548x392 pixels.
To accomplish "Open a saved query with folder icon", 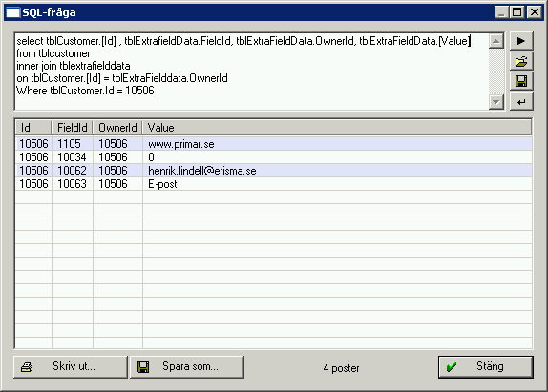I will (x=521, y=61).
